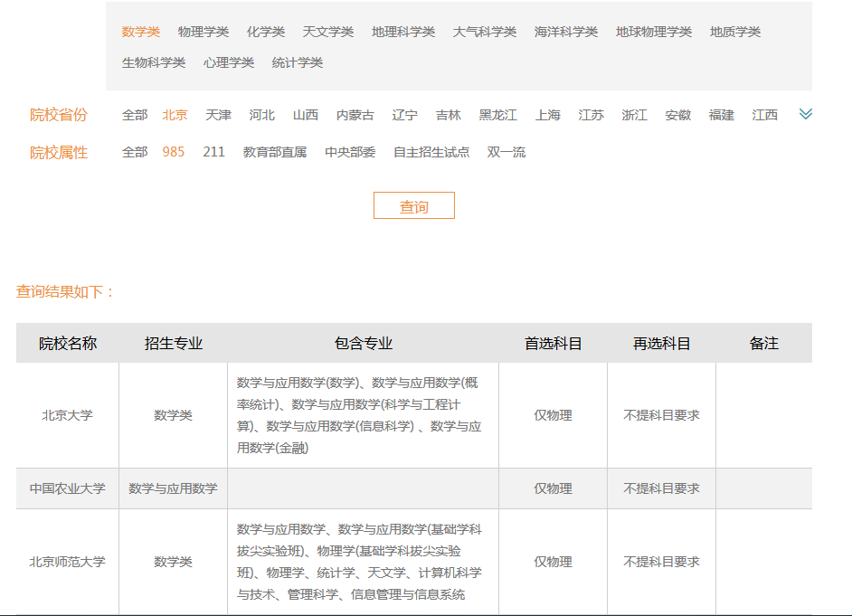Choose the 天文学类 category filter

[x=328, y=32]
